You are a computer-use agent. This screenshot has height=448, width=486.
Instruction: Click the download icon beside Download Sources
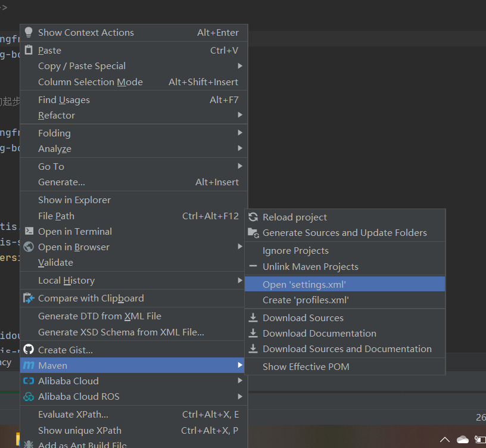[x=253, y=318]
